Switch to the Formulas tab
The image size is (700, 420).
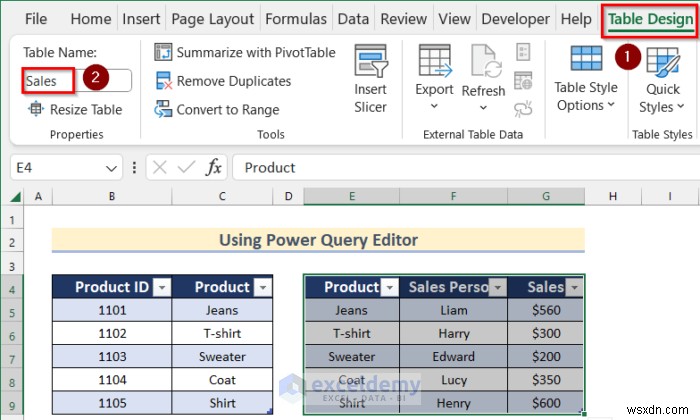[x=296, y=19]
